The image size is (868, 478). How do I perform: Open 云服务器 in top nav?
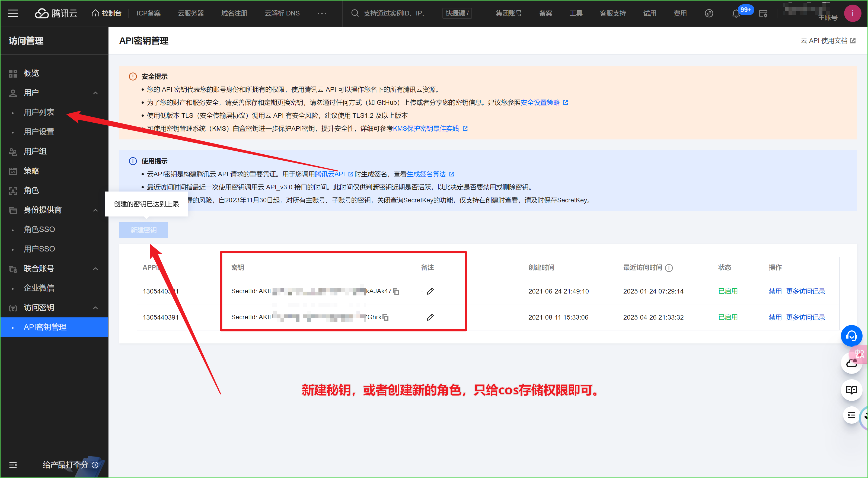click(x=191, y=13)
